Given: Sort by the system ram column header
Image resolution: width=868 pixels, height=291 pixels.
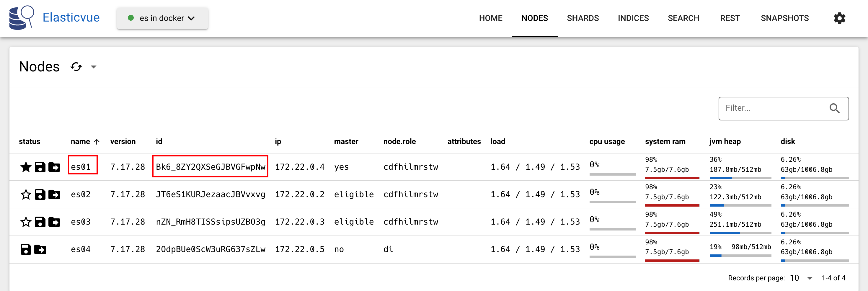Looking at the screenshot, I should click(665, 141).
